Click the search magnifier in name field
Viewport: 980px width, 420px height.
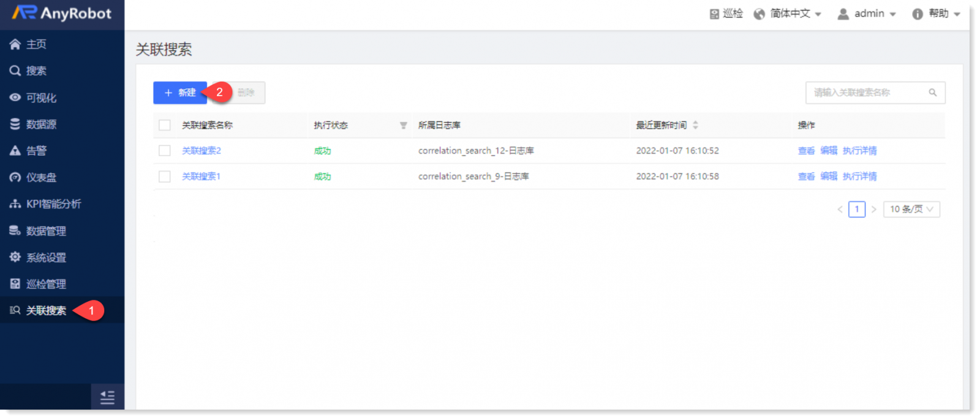[933, 93]
